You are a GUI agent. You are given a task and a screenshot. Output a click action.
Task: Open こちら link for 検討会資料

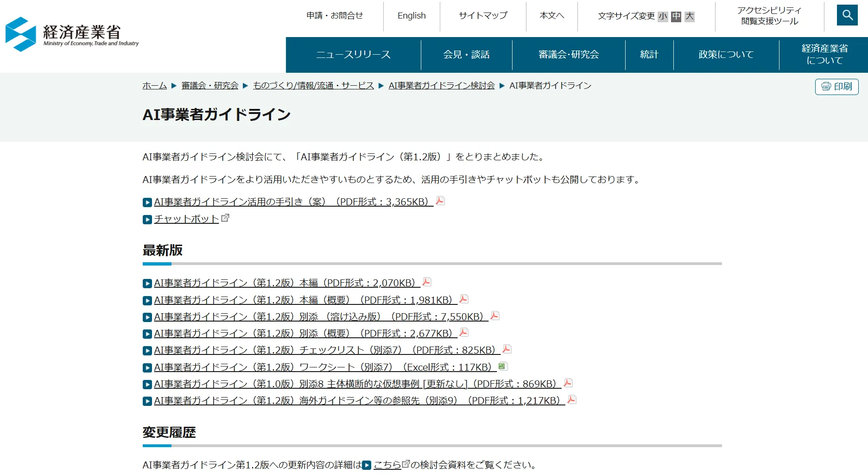(387, 465)
